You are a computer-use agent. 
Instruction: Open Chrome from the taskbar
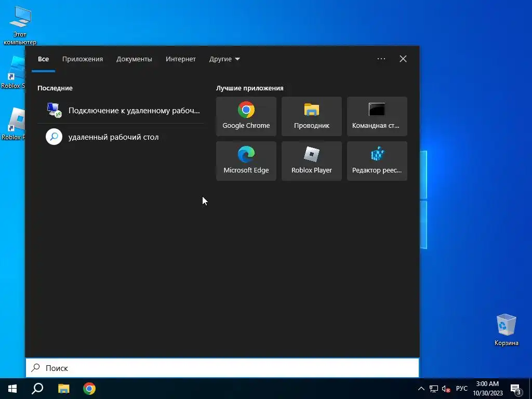coord(89,389)
